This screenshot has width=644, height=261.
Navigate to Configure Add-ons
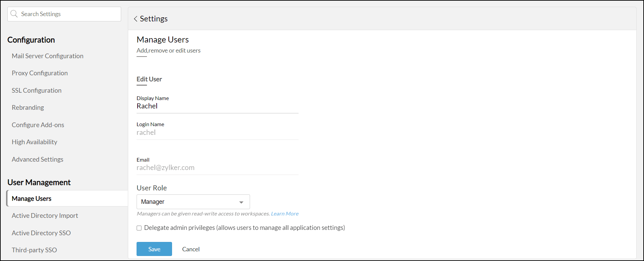pos(38,125)
